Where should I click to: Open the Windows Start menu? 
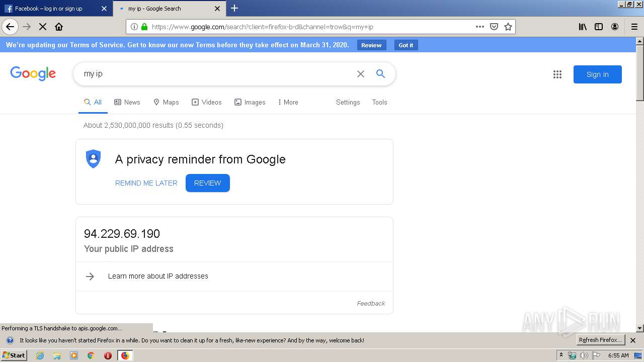tap(14, 355)
